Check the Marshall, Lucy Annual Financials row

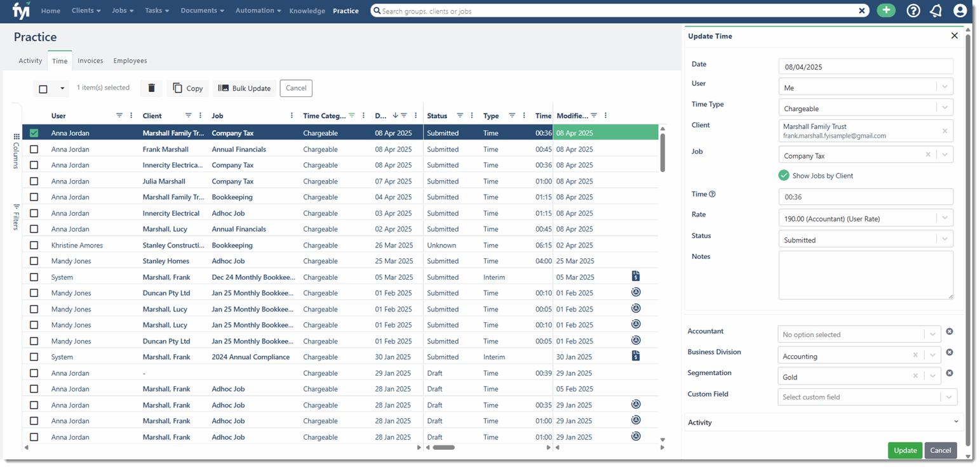click(x=34, y=229)
